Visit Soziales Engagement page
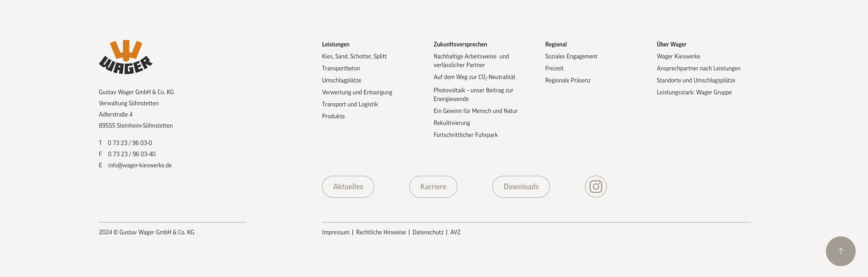This screenshot has height=277, width=868. point(571,56)
